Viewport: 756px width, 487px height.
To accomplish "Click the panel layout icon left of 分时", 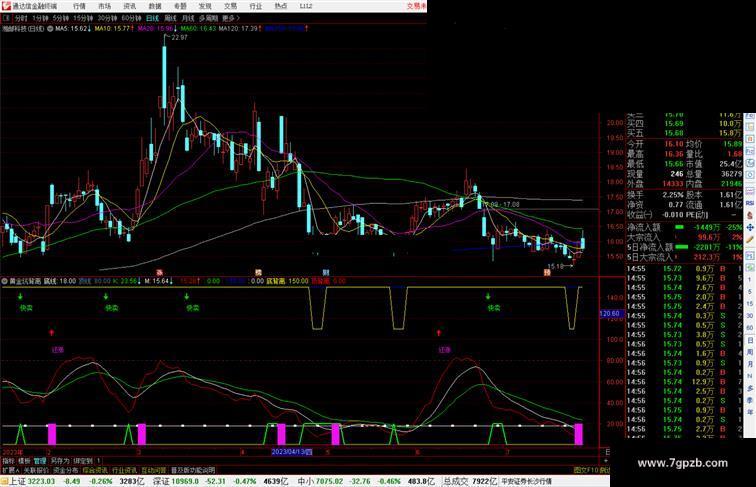I will [x=6, y=18].
